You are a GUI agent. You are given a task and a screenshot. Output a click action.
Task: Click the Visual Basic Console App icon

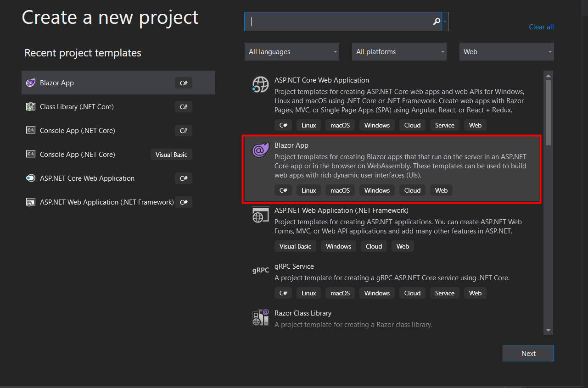click(30, 154)
